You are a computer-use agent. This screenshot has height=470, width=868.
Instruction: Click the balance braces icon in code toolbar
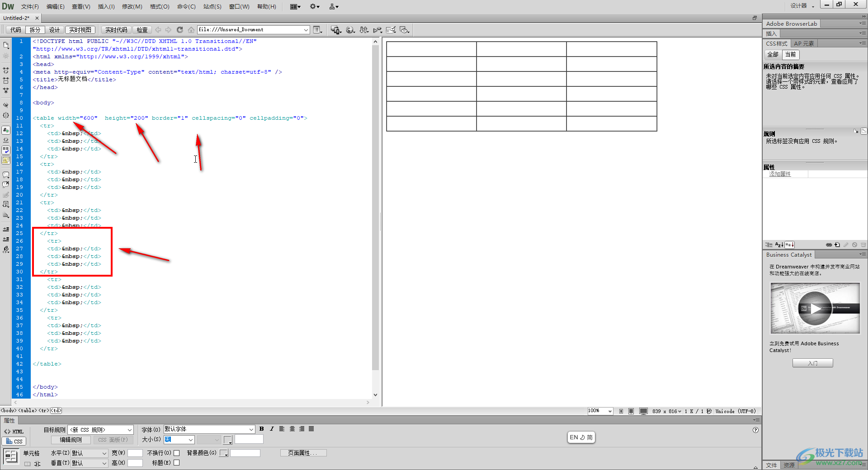[x=6, y=115]
